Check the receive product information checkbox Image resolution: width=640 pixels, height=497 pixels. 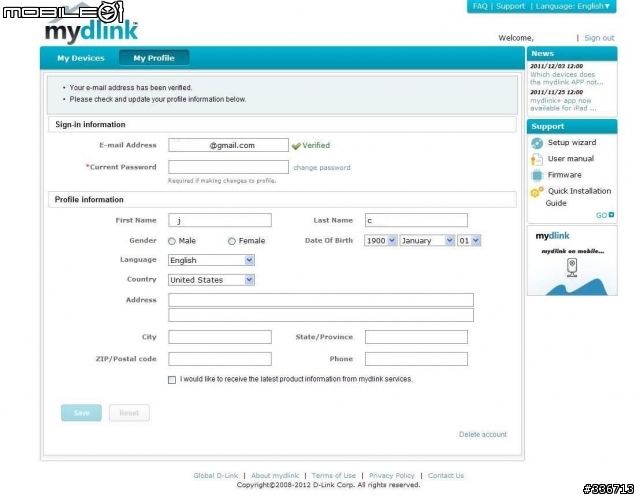click(172, 380)
